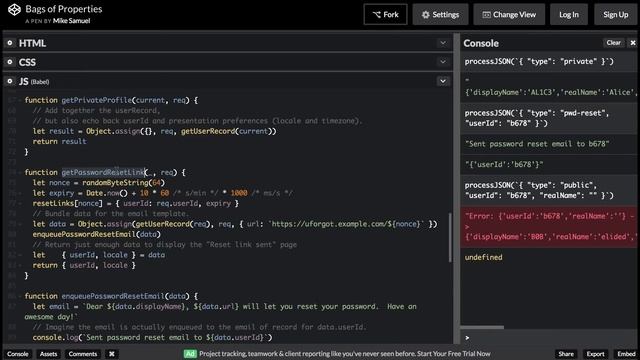Viewport: 640px width, 360px height.
Task: Click the randomByteString(64) code line
Action: 99,182
